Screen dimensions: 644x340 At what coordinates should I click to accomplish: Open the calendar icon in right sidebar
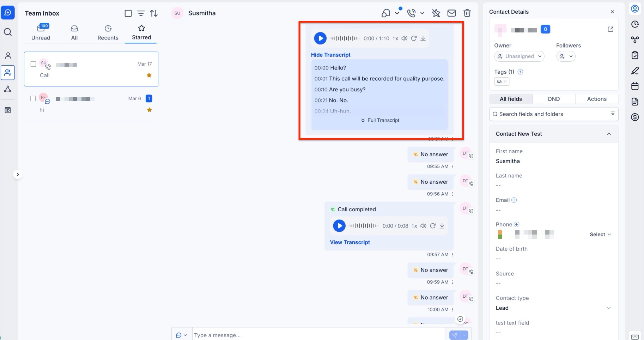click(635, 86)
